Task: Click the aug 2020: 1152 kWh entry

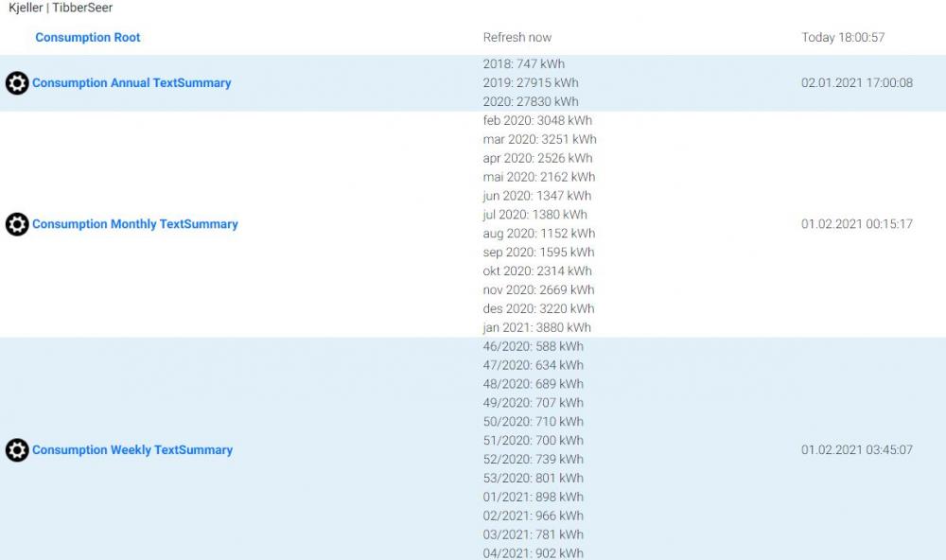Action: (538, 234)
